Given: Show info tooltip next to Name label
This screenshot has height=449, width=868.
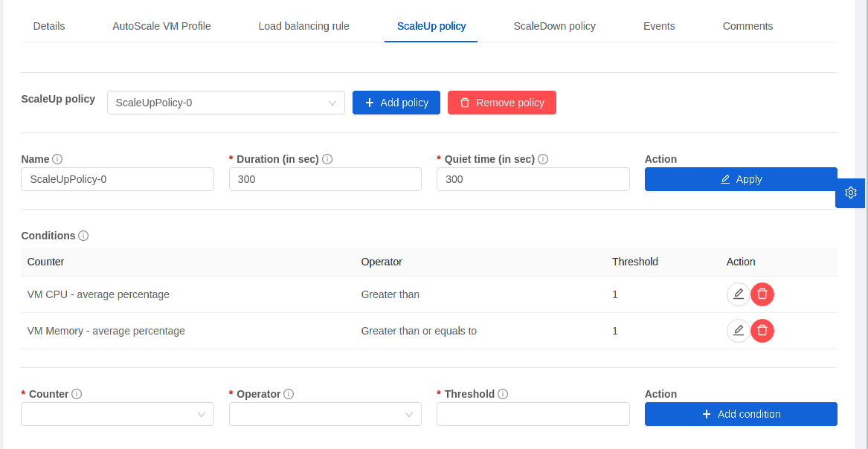Looking at the screenshot, I should pos(57,159).
